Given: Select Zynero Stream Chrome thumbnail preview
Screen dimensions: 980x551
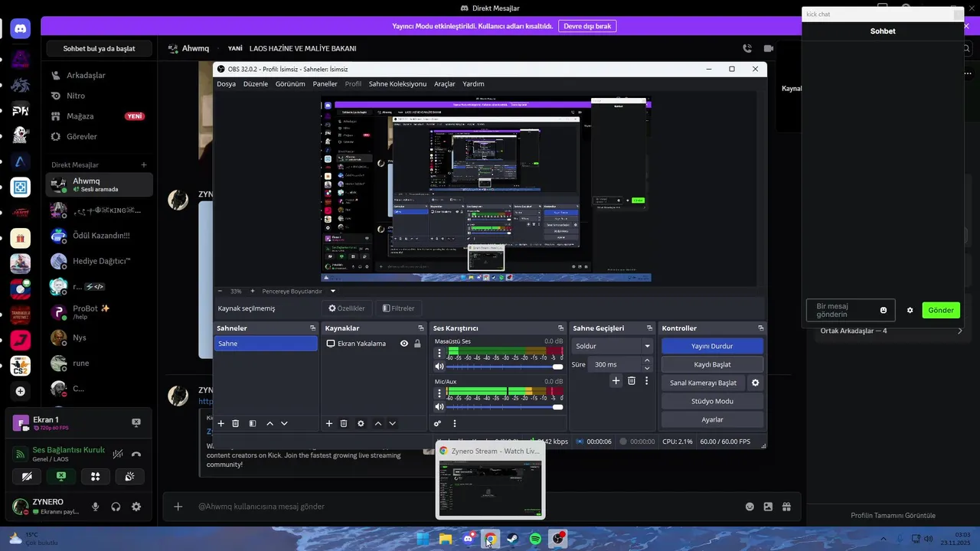Looking at the screenshot, I should [x=490, y=480].
